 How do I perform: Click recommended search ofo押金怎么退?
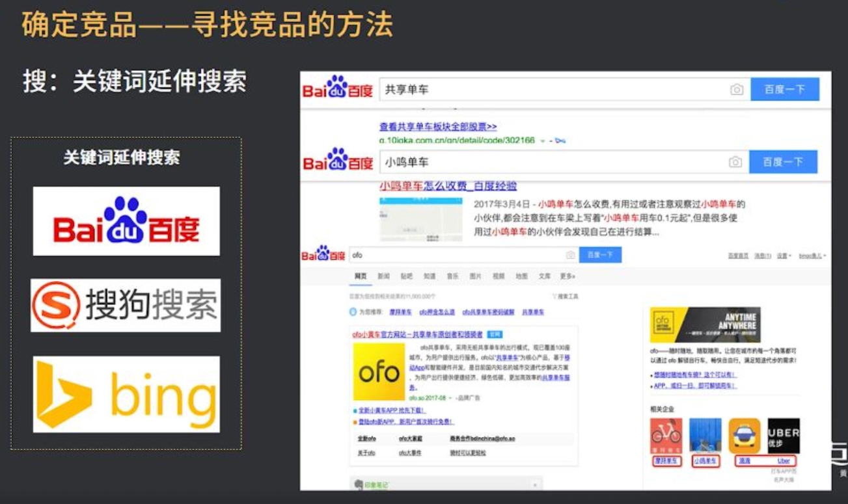pos(437,312)
